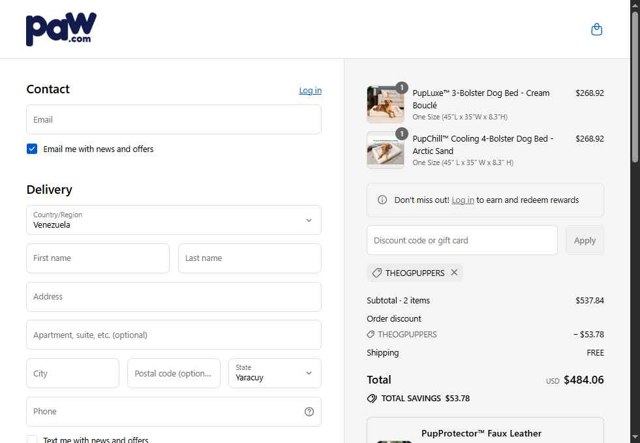Click the Contact section heading
Screen dimensions: 640x443
48,89
